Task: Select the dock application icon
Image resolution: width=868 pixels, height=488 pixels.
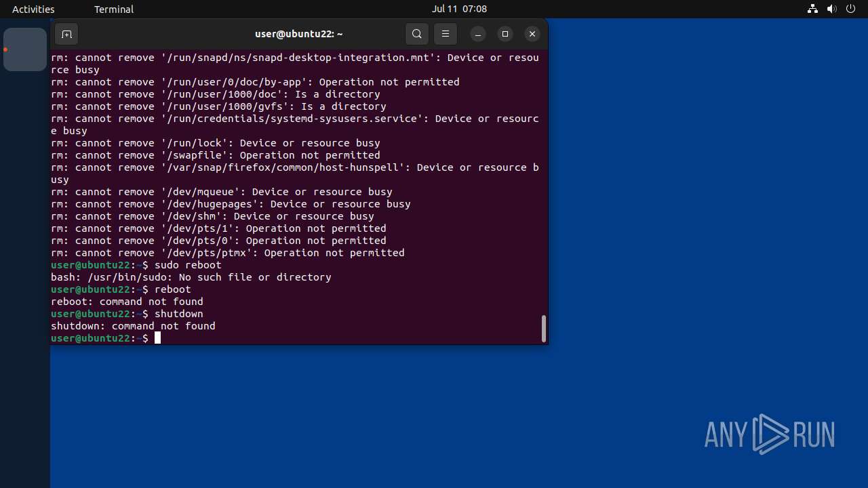Action: pyautogui.click(x=25, y=49)
